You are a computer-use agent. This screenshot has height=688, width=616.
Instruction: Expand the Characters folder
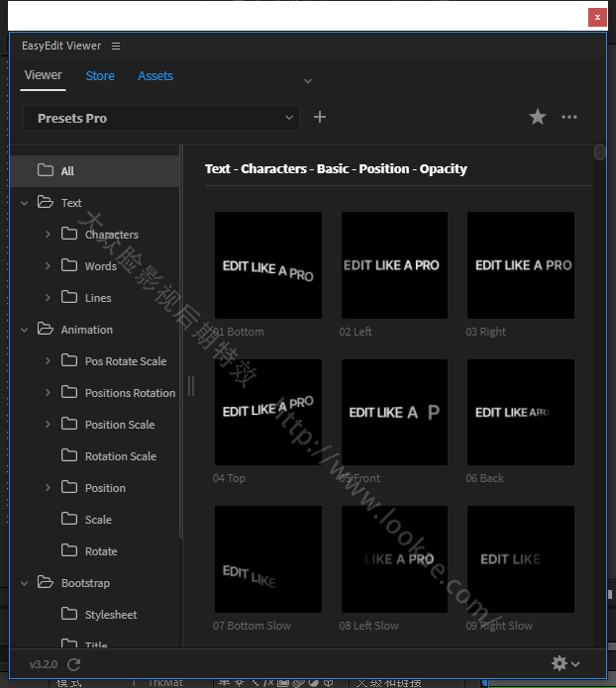coord(48,235)
